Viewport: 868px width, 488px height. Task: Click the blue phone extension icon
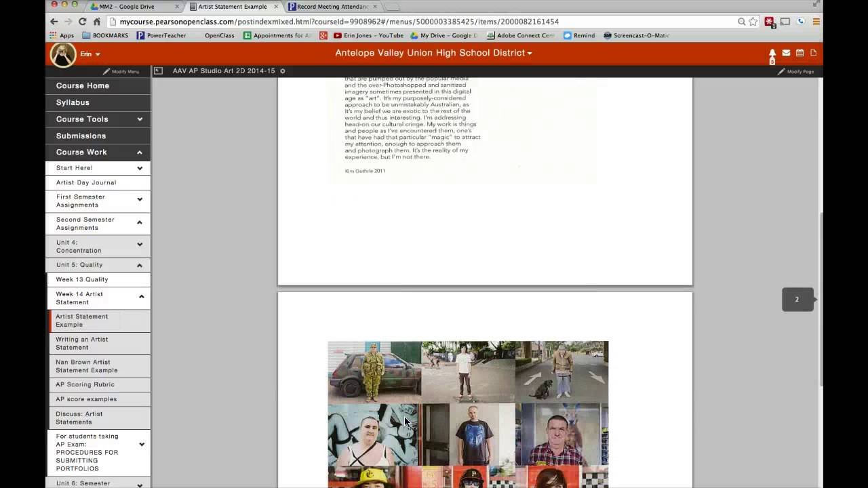(801, 22)
